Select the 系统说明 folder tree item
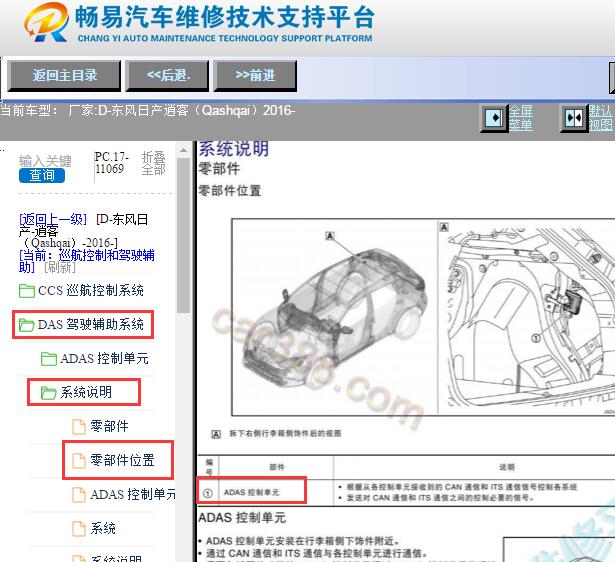The height and width of the screenshot is (562, 615). pos(86,392)
